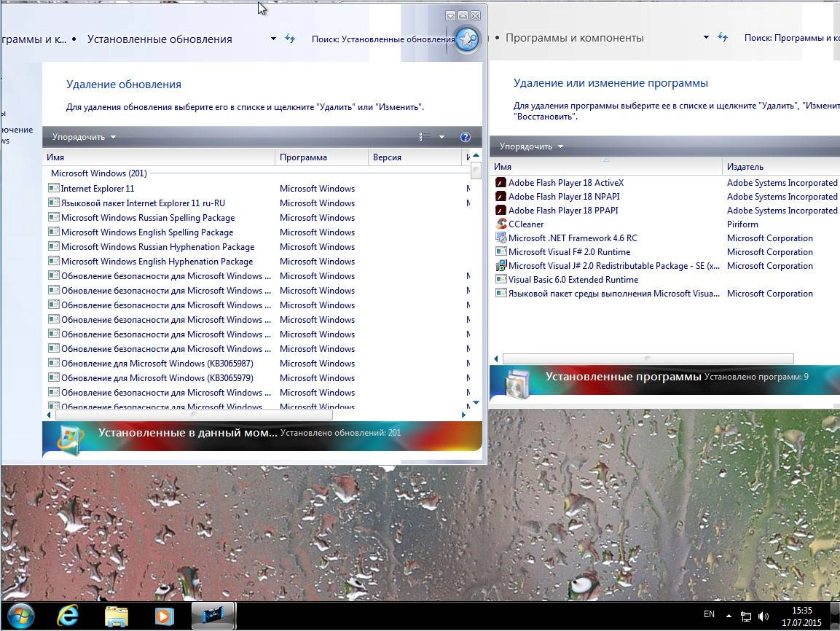Image resolution: width=840 pixels, height=631 pixels.
Task: Click the Adobe Flash Player 18 ActiveX icon
Action: coord(501,183)
